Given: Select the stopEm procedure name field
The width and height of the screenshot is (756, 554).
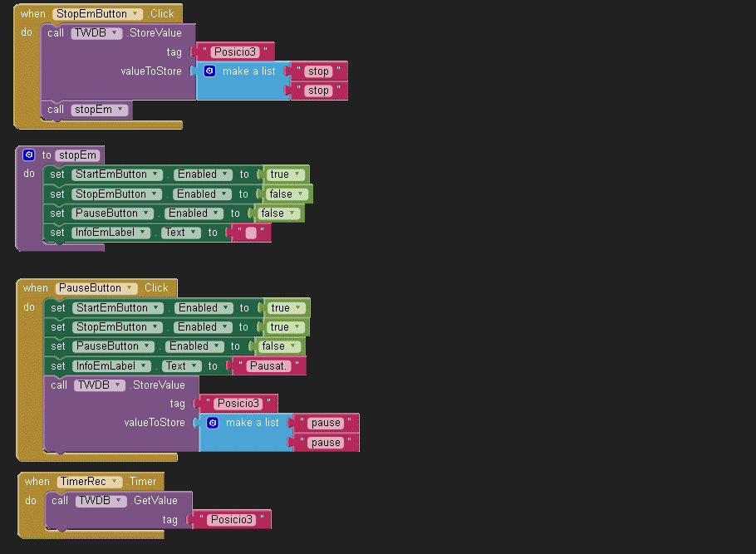Looking at the screenshot, I should pos(77,155).
